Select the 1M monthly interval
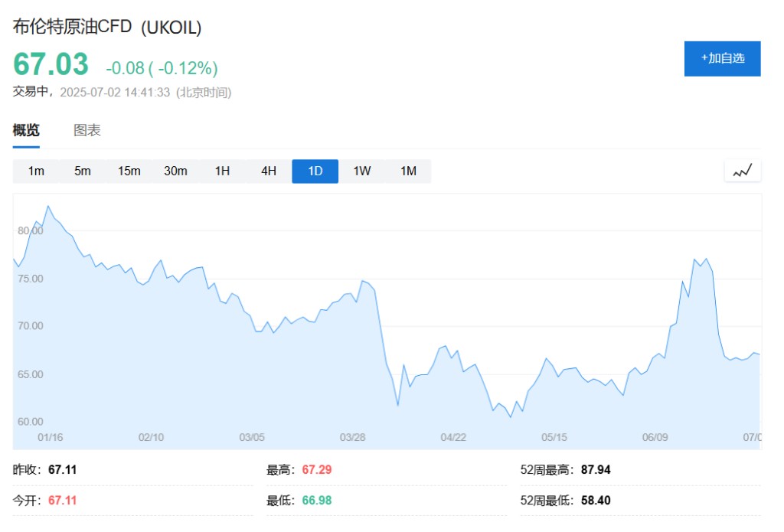 click(409, 171)
